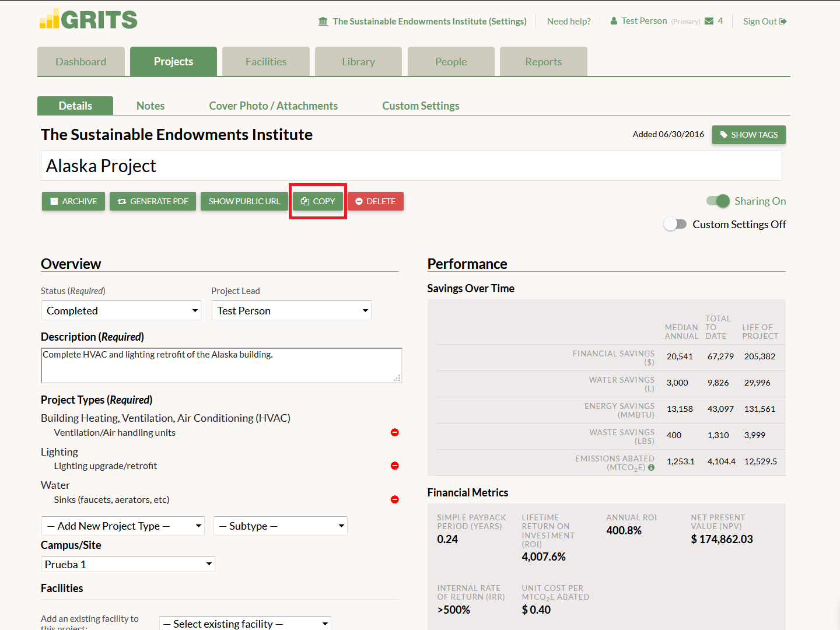The height and width of the screenshot is (630, 840).
Task: Remove Lighting upgrade/retrofit project type
Action: tap(395, 466)
